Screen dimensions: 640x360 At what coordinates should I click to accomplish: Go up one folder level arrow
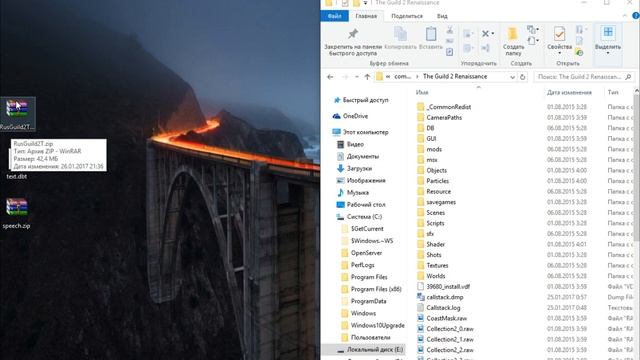[367, 77]
